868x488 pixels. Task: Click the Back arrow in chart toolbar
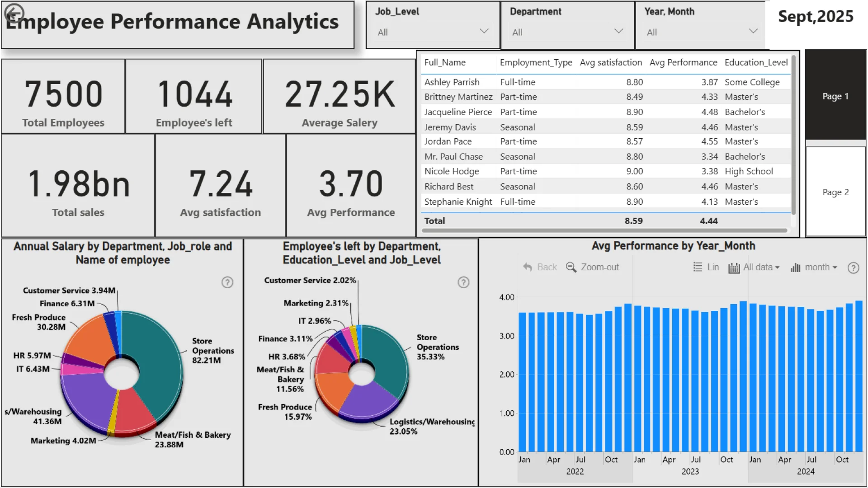528,267
